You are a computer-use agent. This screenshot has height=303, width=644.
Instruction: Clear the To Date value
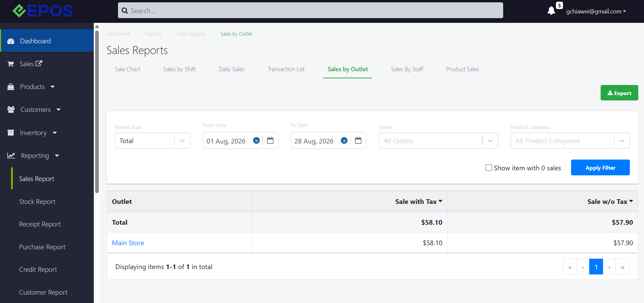[344, 141]
